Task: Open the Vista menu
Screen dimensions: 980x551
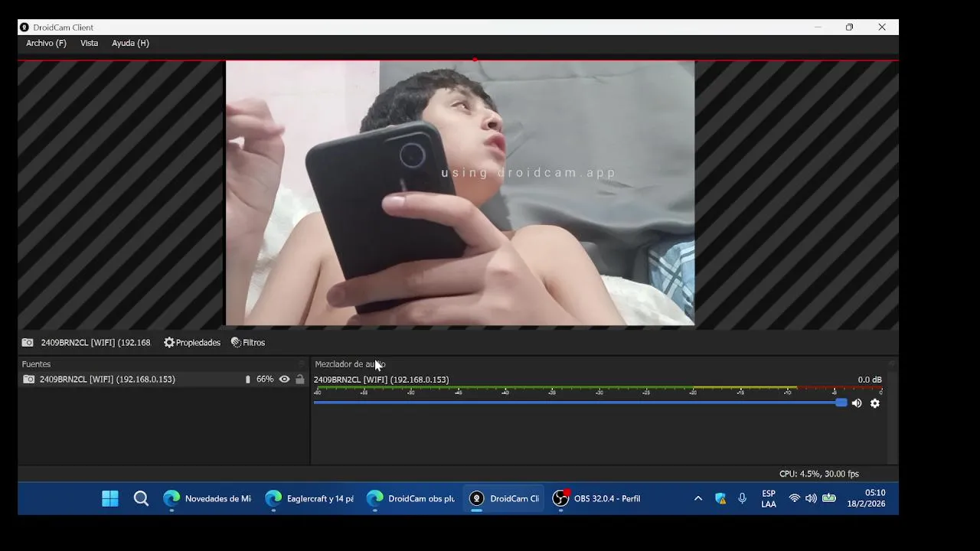Action: [90, 43]
